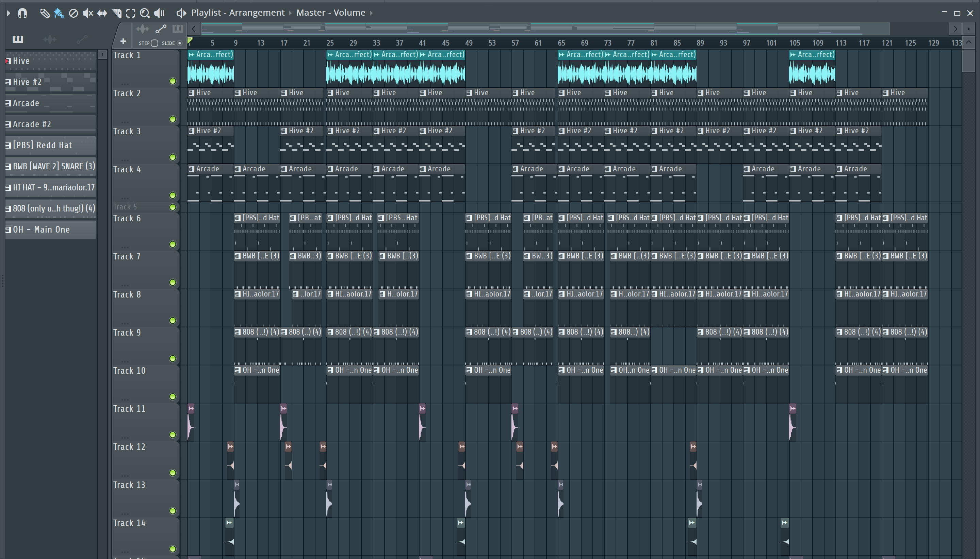Screen dimensions: 980x559
Task: Mute Track 2 with its green light
Action: (173, 119)
